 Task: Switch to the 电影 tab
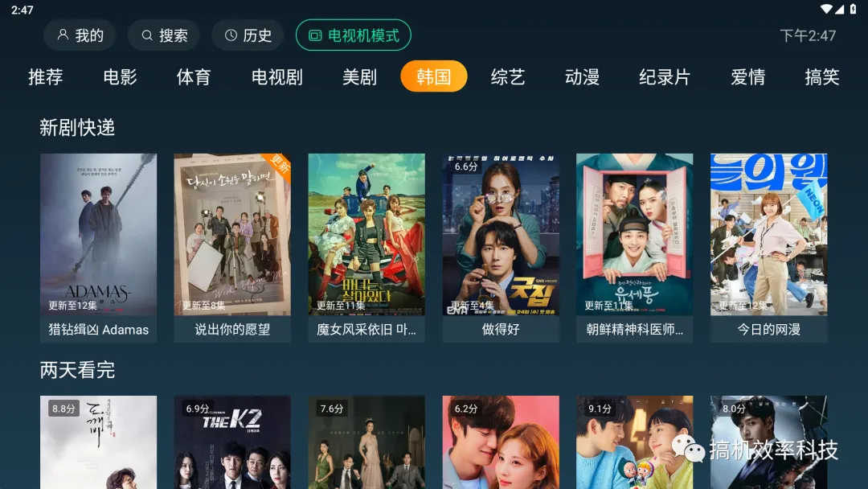[120, 76]
